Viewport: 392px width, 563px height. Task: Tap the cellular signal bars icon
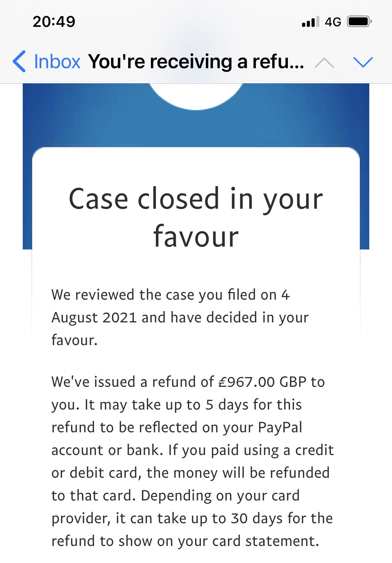(311, 22)
